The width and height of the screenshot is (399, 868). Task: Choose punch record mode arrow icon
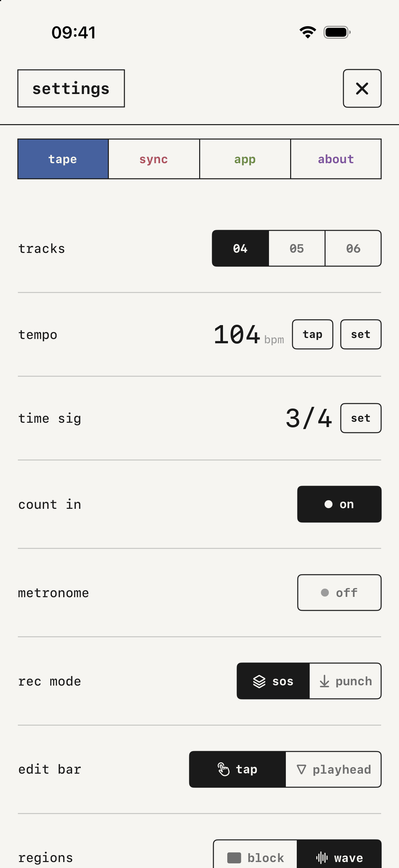coord(324,681)
